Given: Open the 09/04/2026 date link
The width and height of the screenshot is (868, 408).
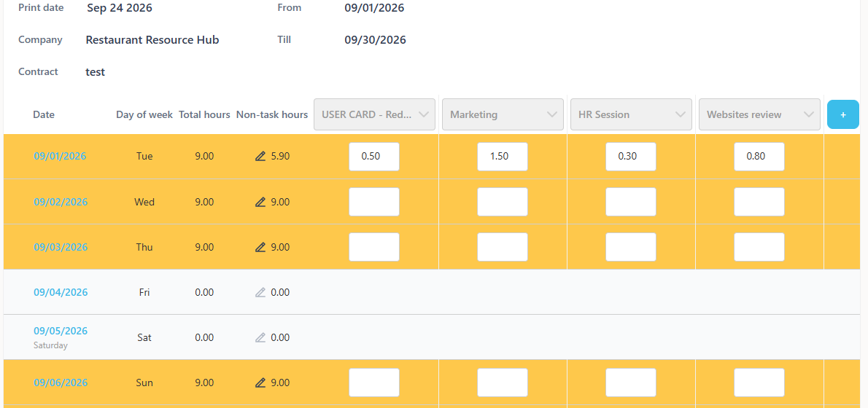Looking at the screenshot, I should point(61,292).
